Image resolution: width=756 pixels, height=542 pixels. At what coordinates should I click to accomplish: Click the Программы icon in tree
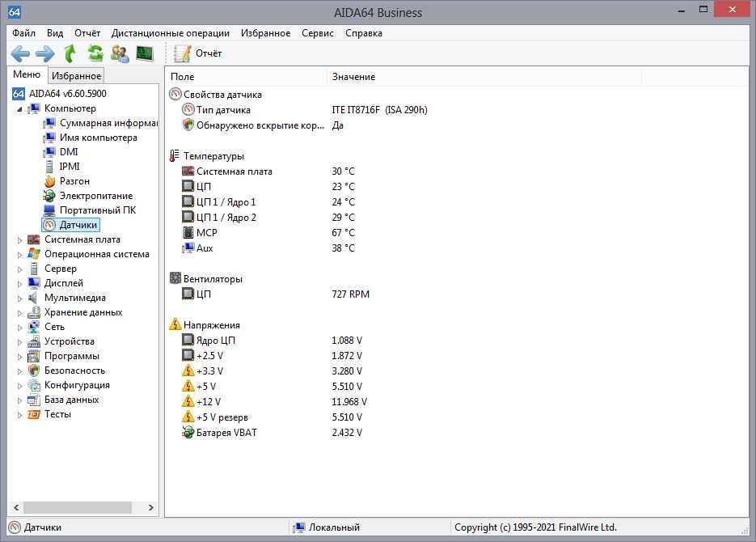[34, 357]
